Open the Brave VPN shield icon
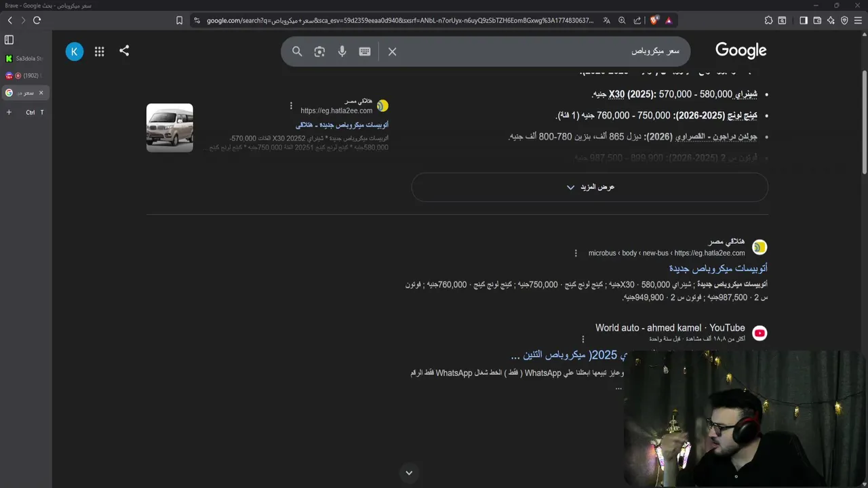Viewport: 868px width, 488px height. 844,20
